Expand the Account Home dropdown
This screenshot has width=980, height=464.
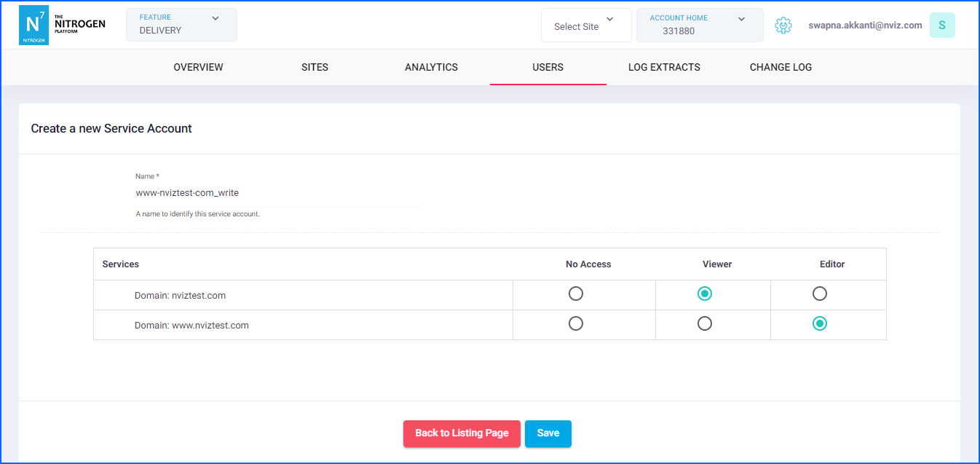tap(699, 25)
